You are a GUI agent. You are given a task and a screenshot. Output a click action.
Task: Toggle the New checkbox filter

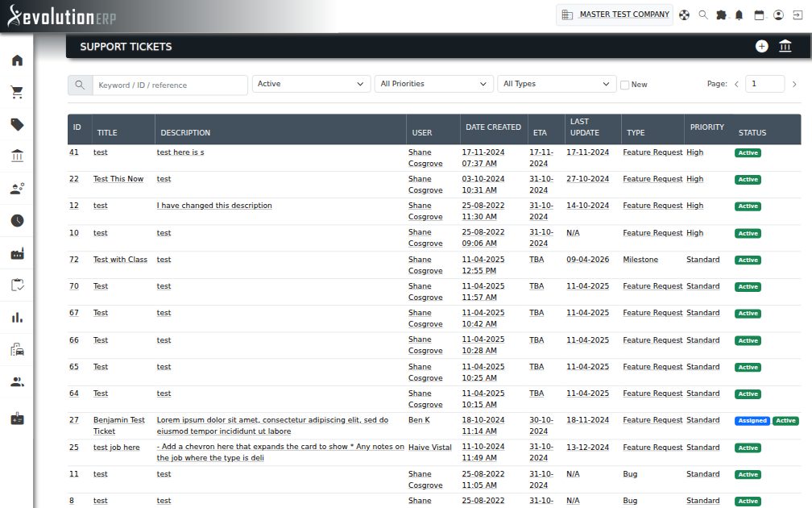pos(624,85)
